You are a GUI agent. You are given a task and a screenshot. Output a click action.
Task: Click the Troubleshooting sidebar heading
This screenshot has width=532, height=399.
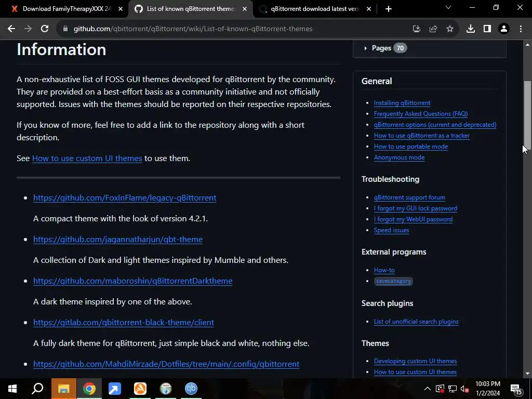pyautogui.click(x=391, y=179)
